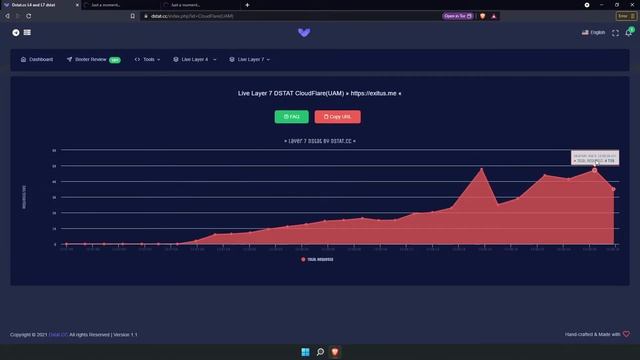
Task: Open the Booter Review menu item
Action: [x=93, y=60]
